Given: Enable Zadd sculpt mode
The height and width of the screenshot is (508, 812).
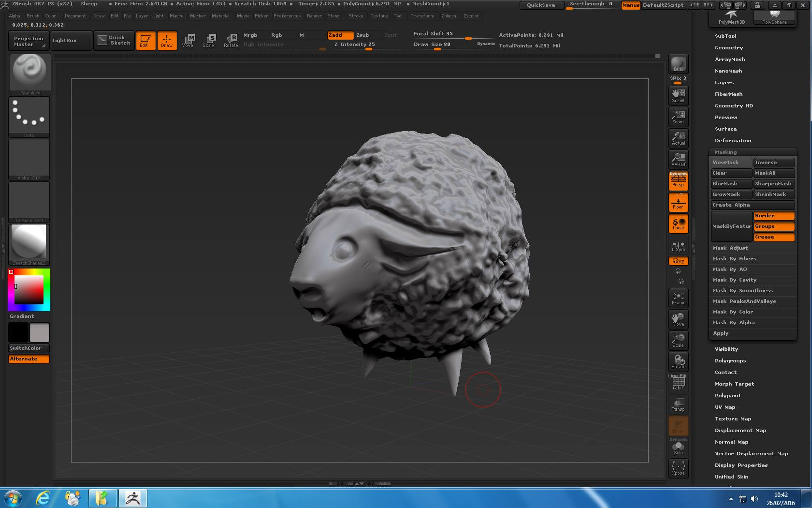Looking at the screenshot, I should 340,35.
